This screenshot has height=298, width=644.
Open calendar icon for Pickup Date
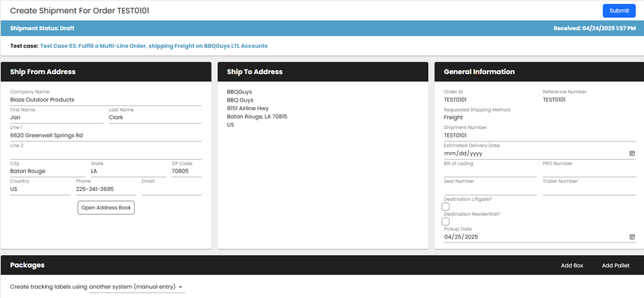coord(631,237)
